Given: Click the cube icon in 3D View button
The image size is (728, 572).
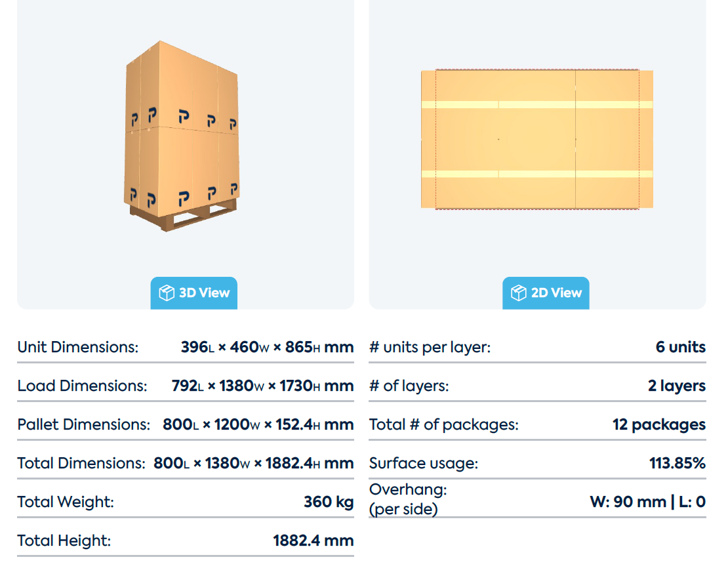Looking at the screenshot, I should pyautogui.click(x=167, y=293).
